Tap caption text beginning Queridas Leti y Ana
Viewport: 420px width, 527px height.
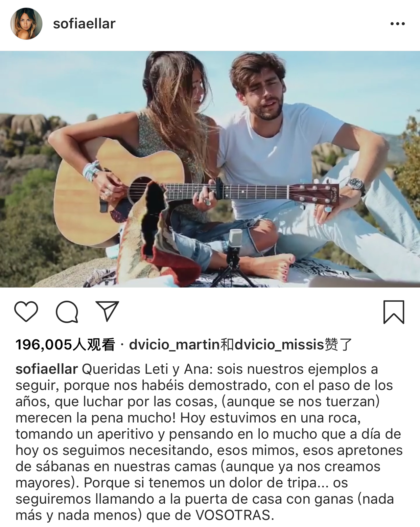(209, 442)
